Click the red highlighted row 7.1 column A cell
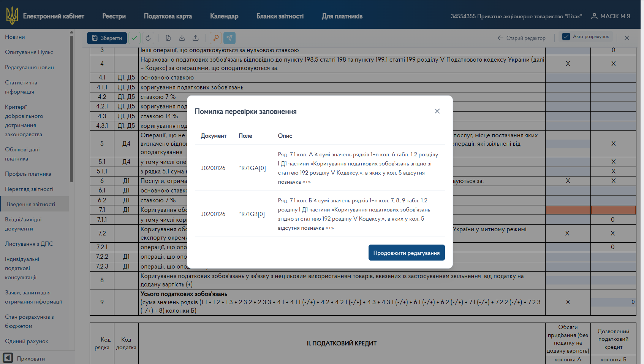644x364 pixels. (568, 210)
